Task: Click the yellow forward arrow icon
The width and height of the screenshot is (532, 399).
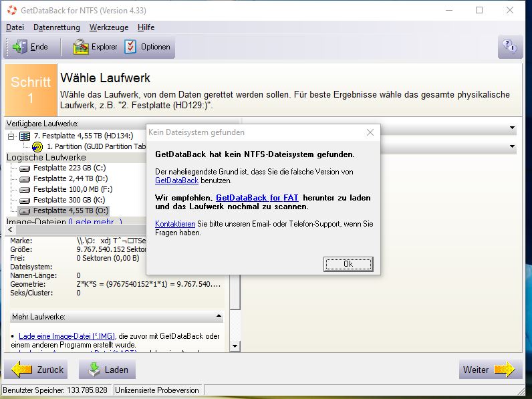Action: pos(505,369)
